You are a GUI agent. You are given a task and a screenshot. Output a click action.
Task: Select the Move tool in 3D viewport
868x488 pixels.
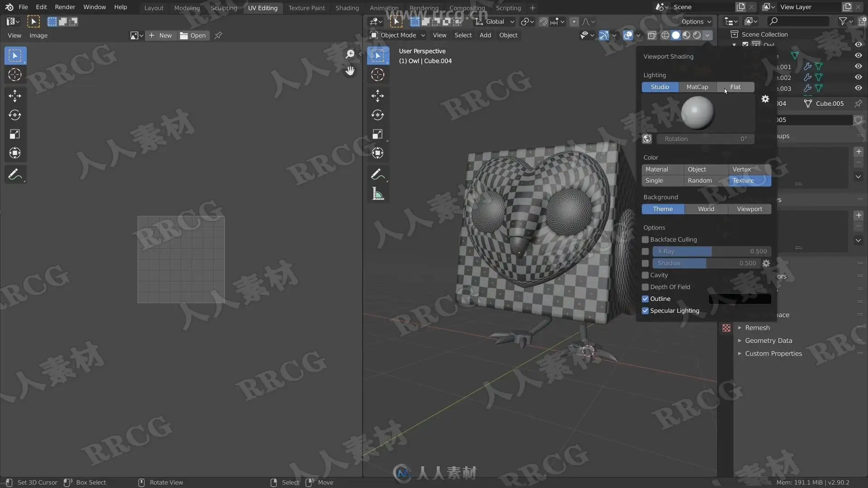pyautogui.click(x=377, y=95)
